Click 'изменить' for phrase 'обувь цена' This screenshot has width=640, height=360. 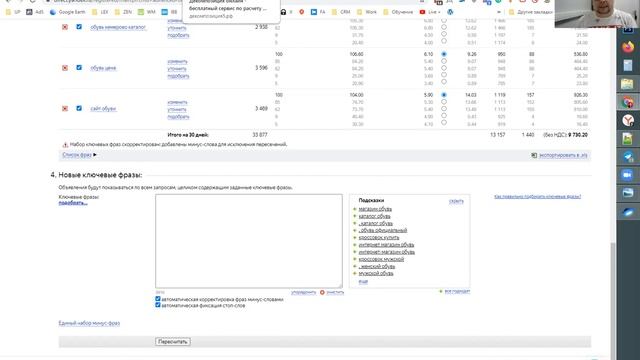pyautogui.click(x=177, y=62)
